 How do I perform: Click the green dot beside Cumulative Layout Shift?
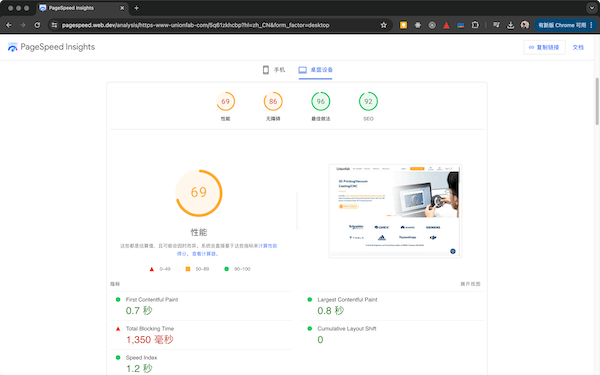(x=310, y=329)
